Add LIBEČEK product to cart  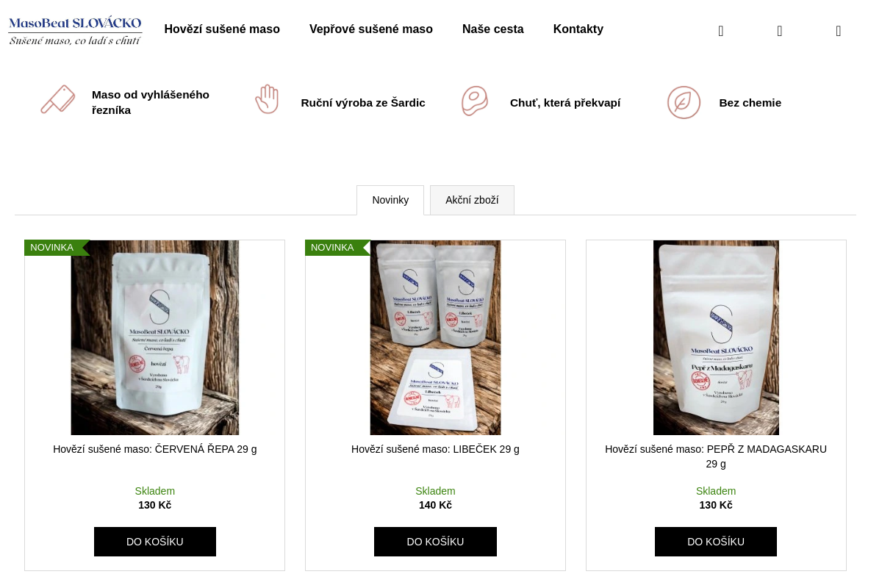pos(435,542)
